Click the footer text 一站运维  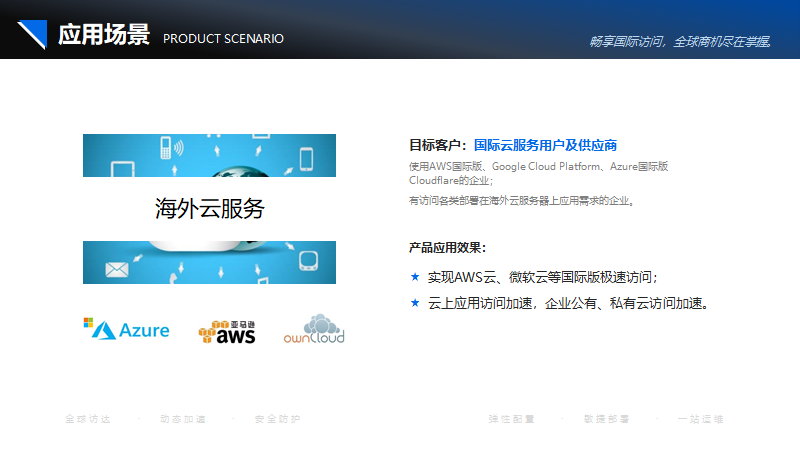701,419
